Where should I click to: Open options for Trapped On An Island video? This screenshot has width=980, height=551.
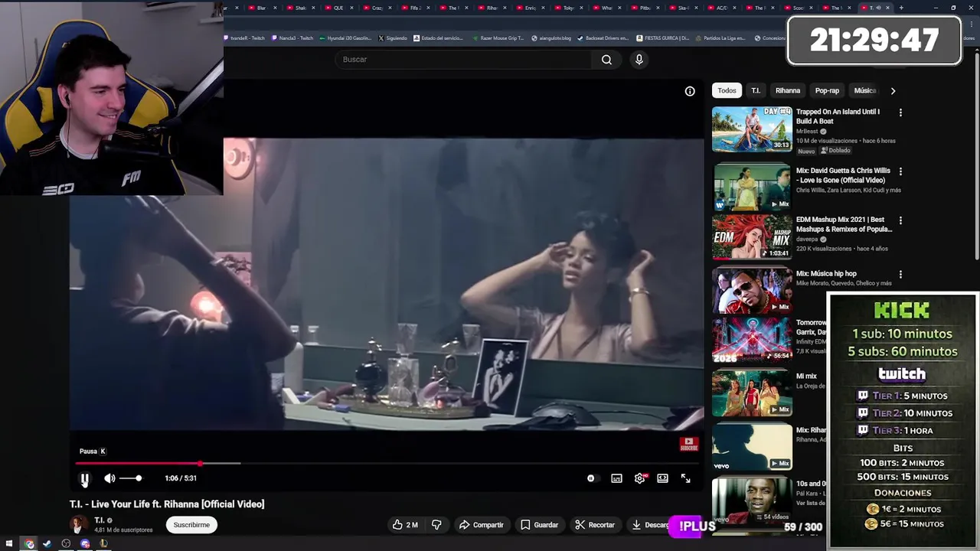click(x=900, y=112)
